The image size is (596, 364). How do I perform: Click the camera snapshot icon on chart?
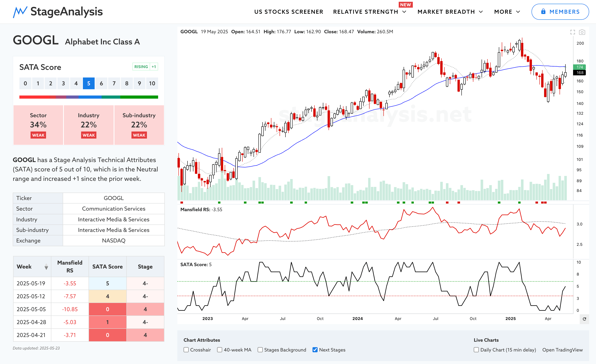582,32
